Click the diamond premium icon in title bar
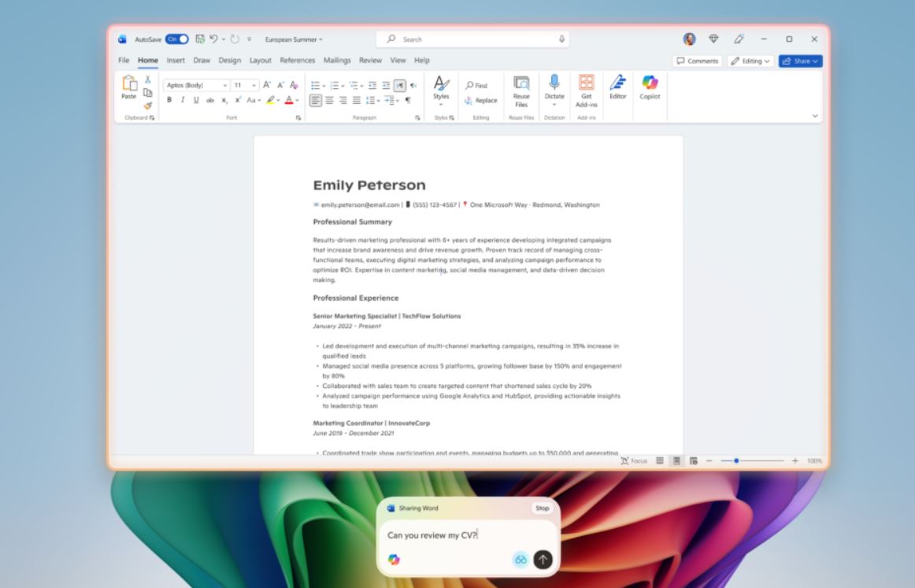 pyautogui.click(x=713, y=39)
